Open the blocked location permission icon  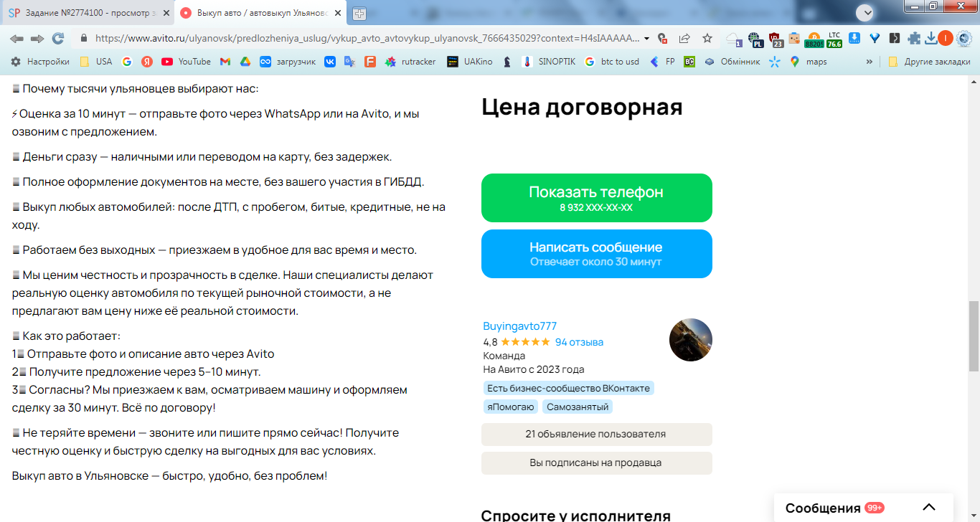click(x=663, y=39)
